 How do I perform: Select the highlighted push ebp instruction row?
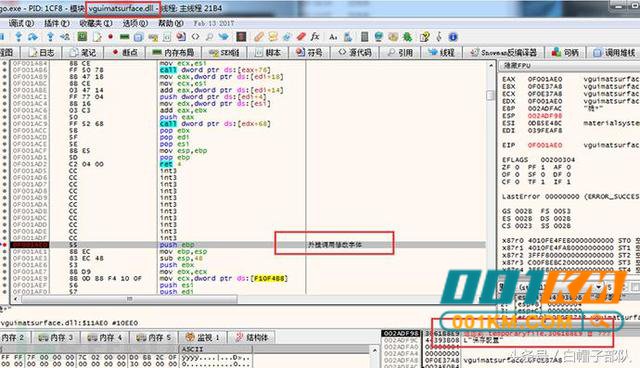[247, 245]
